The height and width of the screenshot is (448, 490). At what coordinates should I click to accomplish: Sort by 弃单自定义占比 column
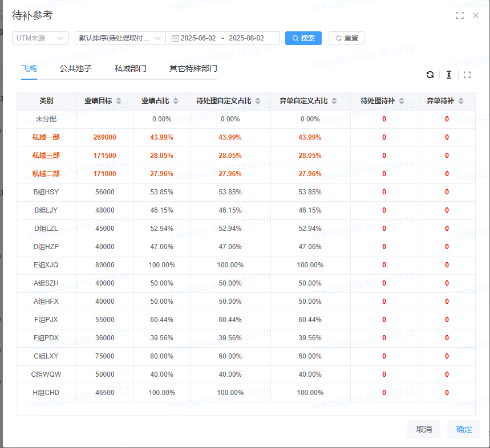[x=334, y=101]
